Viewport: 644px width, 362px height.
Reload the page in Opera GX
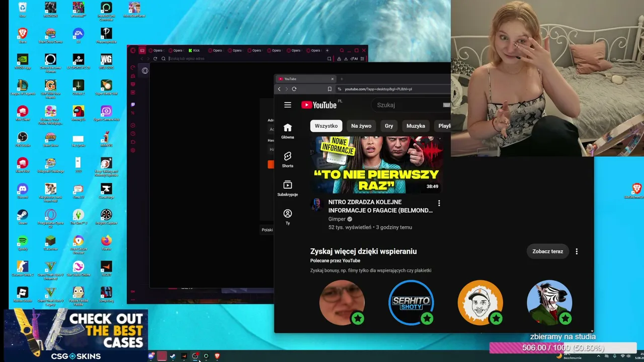(155, 59)
